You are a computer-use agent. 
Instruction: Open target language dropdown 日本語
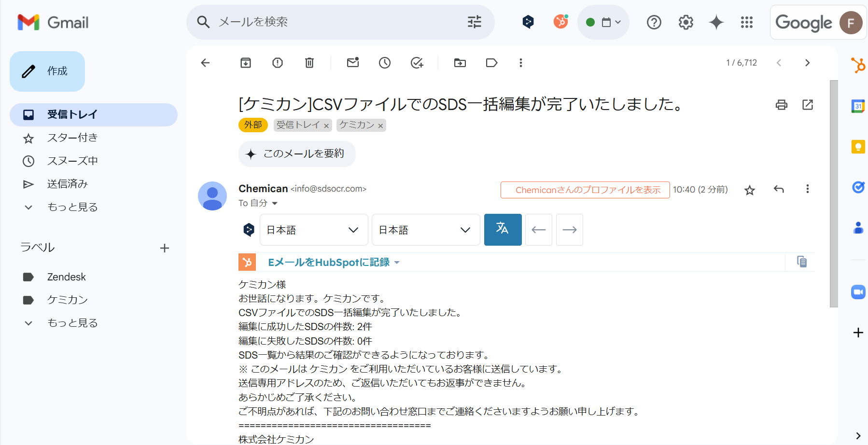[x=426, y=230]
